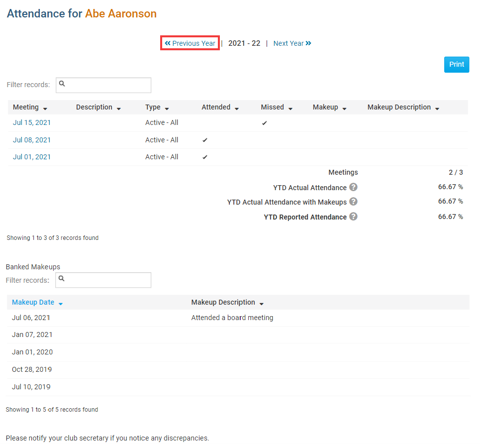Open the Jul 08, 2021 meeting link
The height and width of the screenshot is (448, 480).
click(32, 140)
